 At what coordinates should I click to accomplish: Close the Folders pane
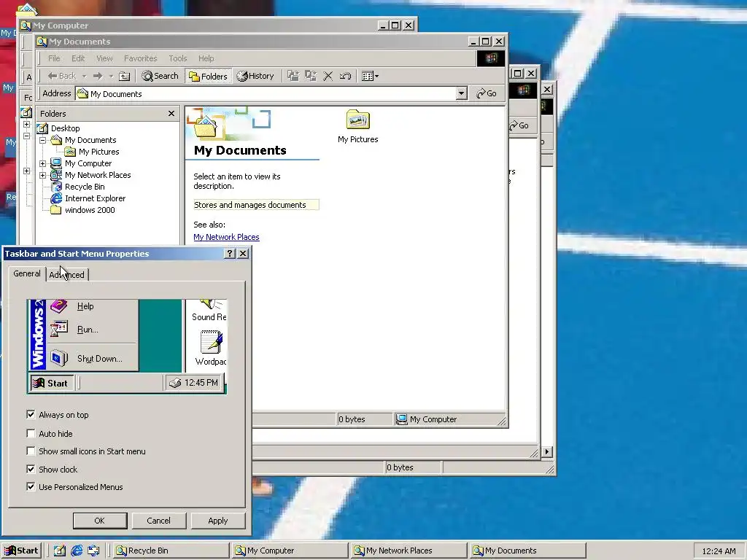pyautogui.click(x=171, y=113)
